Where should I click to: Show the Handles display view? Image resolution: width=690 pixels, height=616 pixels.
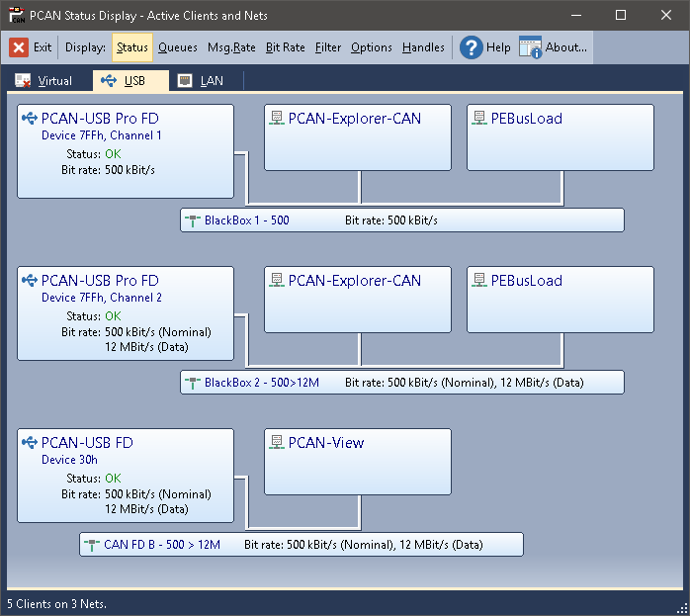pos(423,47)
